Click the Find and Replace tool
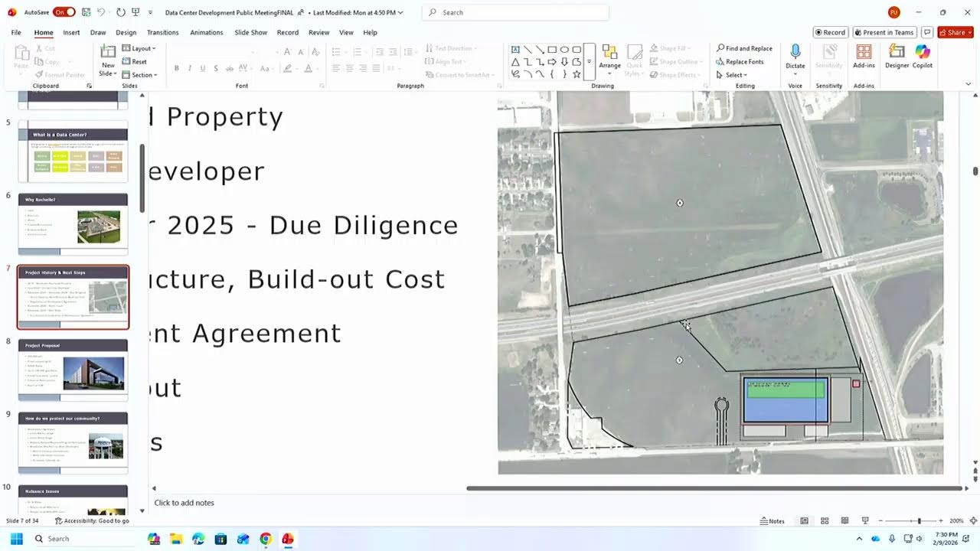 [x=744, y=48]
